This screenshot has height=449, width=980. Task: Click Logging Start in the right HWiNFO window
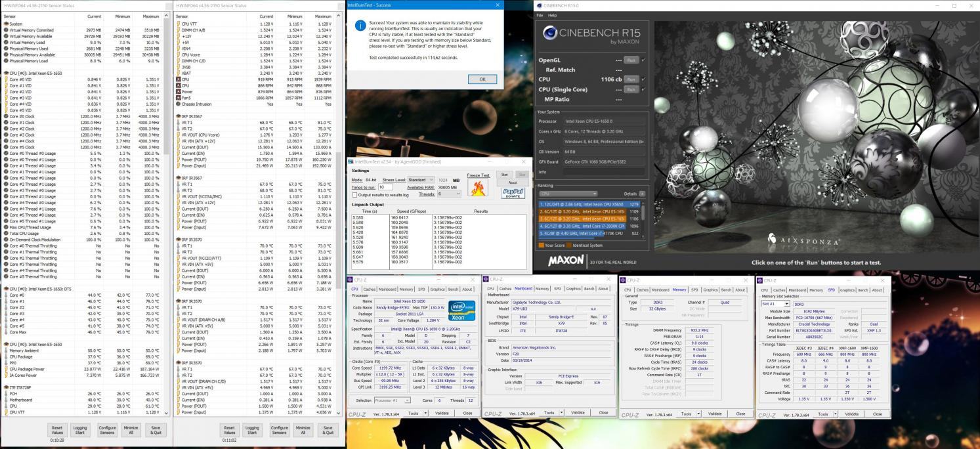[x=253, y=430]
